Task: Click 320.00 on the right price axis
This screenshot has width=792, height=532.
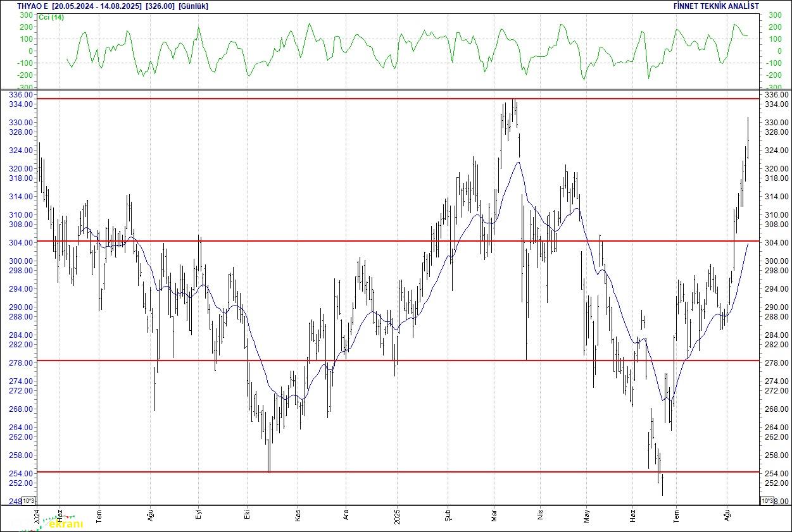Action: tap(777, 169)
